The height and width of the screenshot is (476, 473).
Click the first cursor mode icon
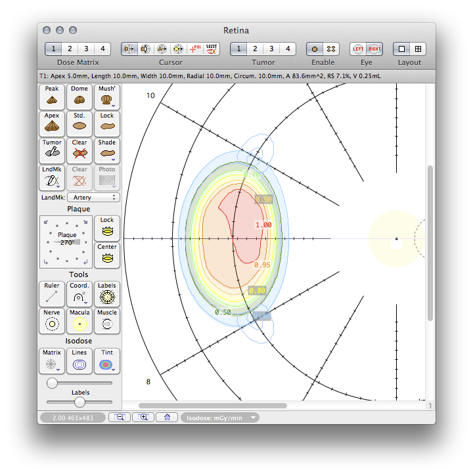tap(129, 49)
